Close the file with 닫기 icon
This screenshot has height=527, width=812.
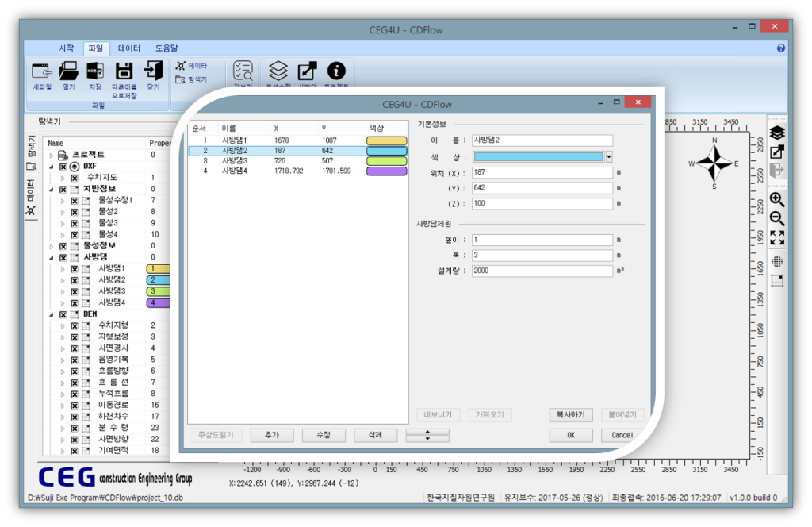[x=153, y=71]
